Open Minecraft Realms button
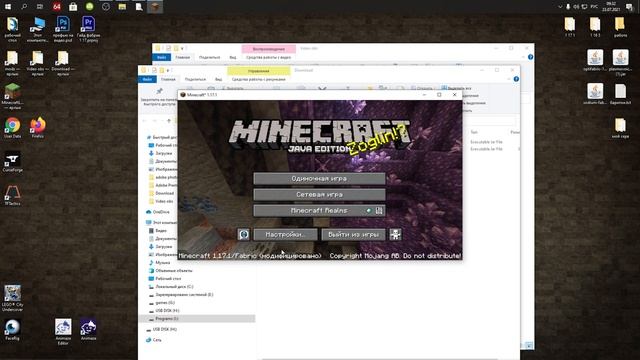This screenshot has height=360, width=640. 319,211
